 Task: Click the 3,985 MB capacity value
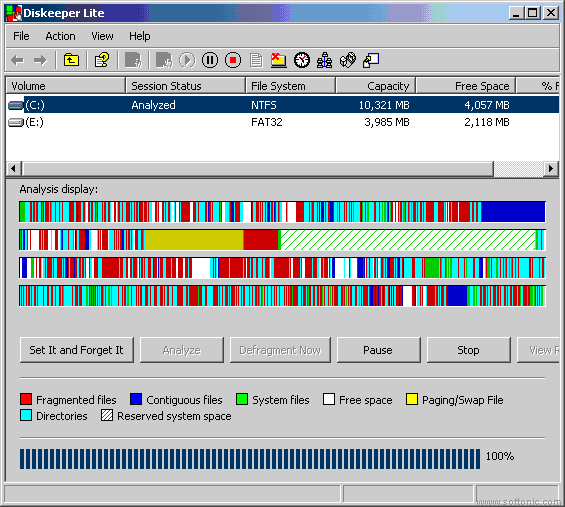(x=387, y=123)
